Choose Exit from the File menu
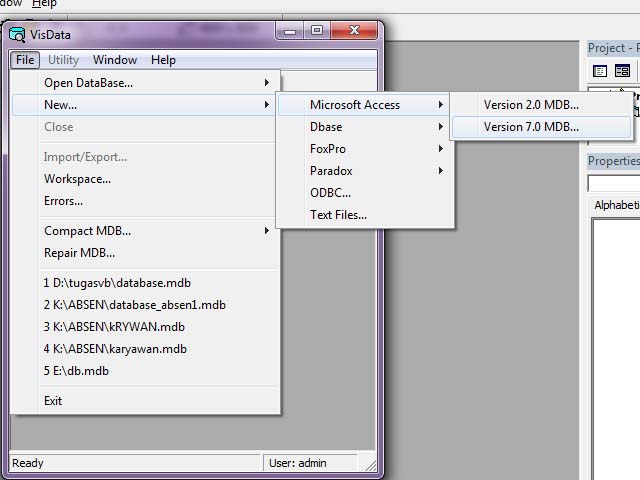 (x=146, y=401)
